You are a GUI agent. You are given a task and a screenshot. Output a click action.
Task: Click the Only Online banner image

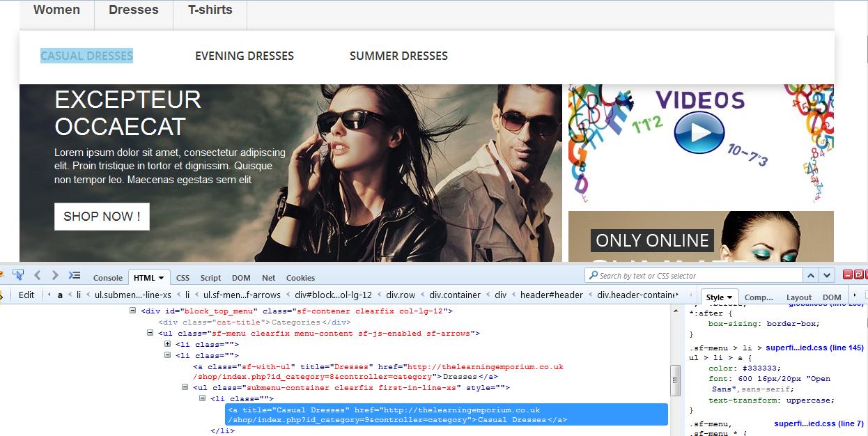point(701,237)
